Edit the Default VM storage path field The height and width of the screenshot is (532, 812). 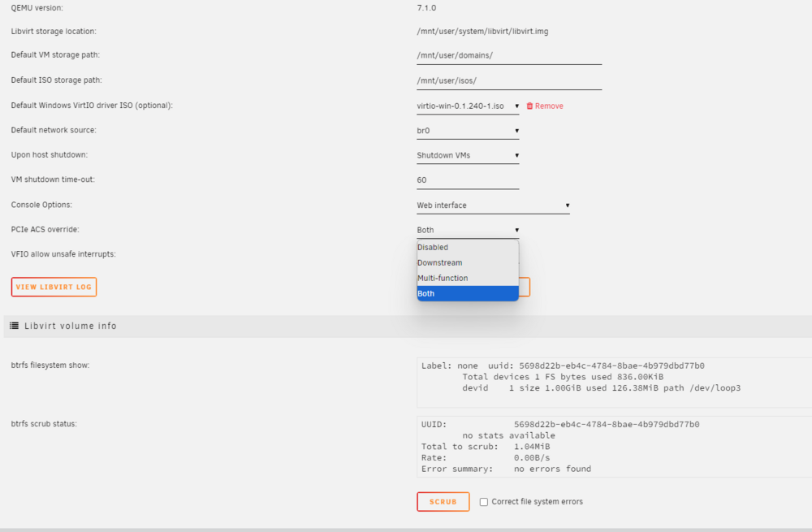[509, 55]
